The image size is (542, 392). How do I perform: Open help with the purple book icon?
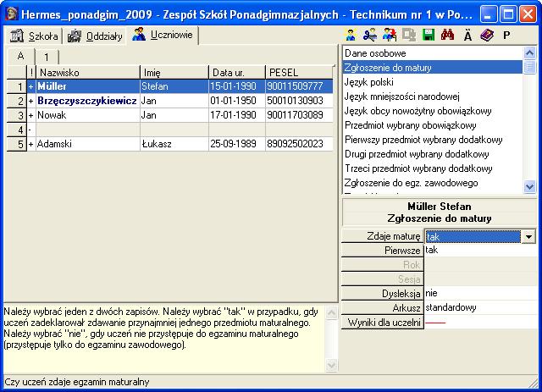[487, 36]
